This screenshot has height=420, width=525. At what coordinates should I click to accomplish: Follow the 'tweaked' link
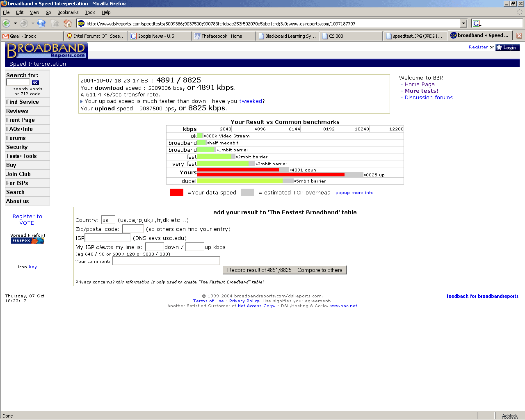tap(251, 101)
